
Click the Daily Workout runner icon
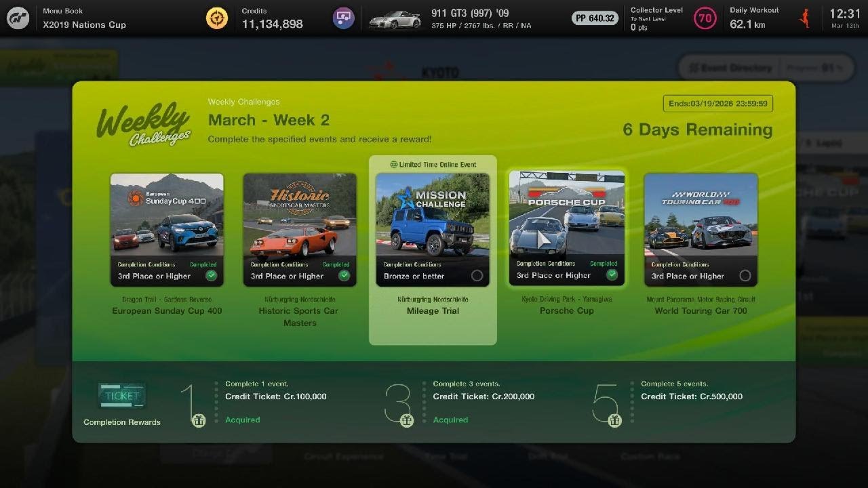click(x=805, y=18)
